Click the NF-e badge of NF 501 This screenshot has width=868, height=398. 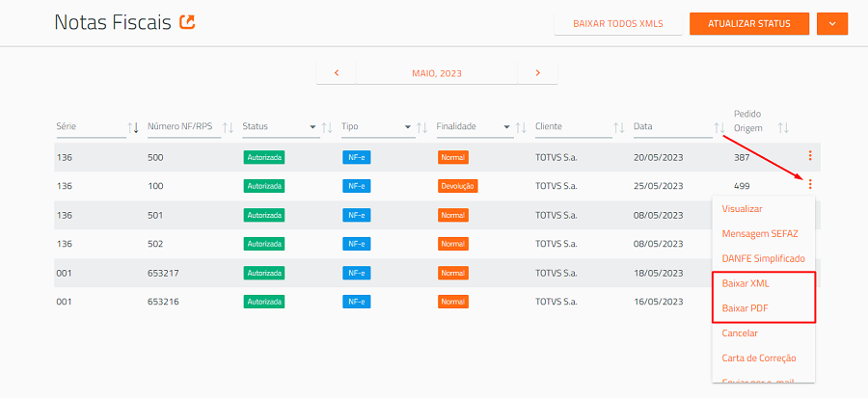tap(357, 215)
